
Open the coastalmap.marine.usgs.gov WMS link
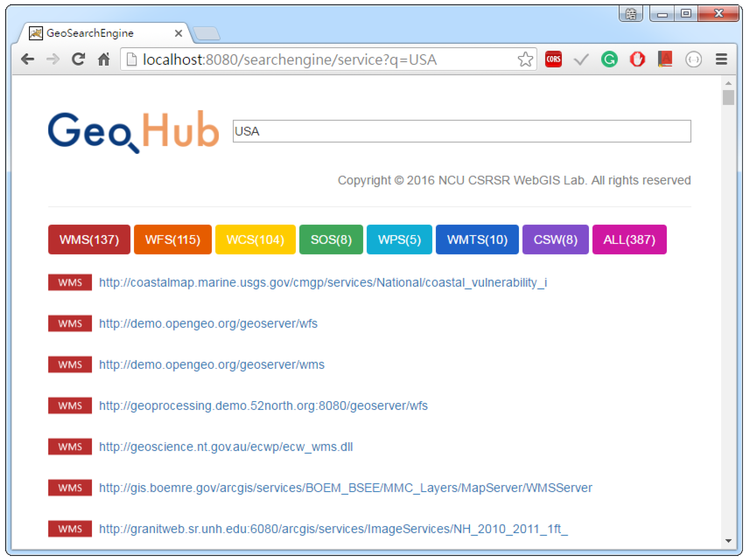click(x=323, y=282)
